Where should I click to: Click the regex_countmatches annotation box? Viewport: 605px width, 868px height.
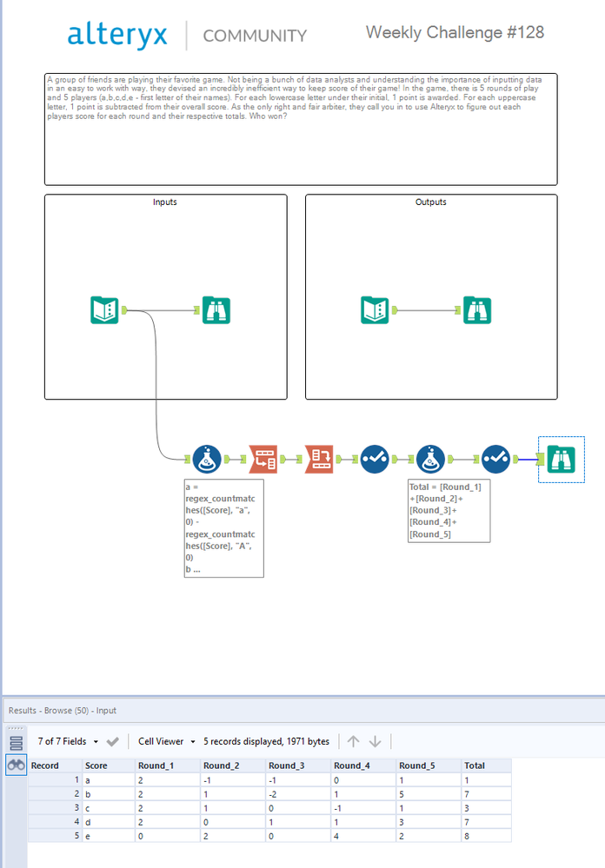pos(223,528)
